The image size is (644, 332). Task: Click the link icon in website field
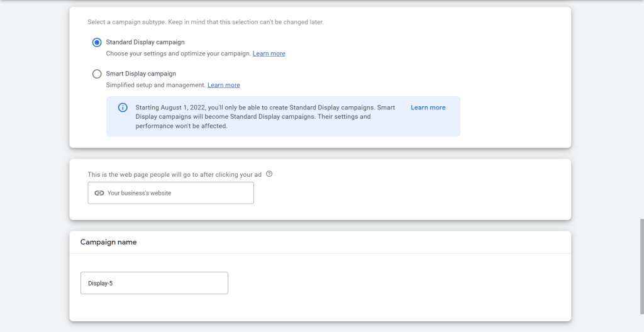99,193
